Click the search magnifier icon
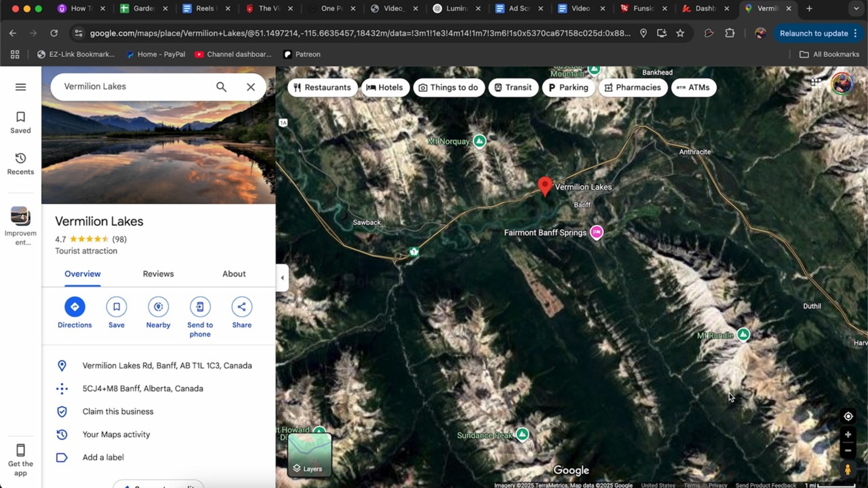This screenshot has width=868, height=488. [x=221, y=87]
